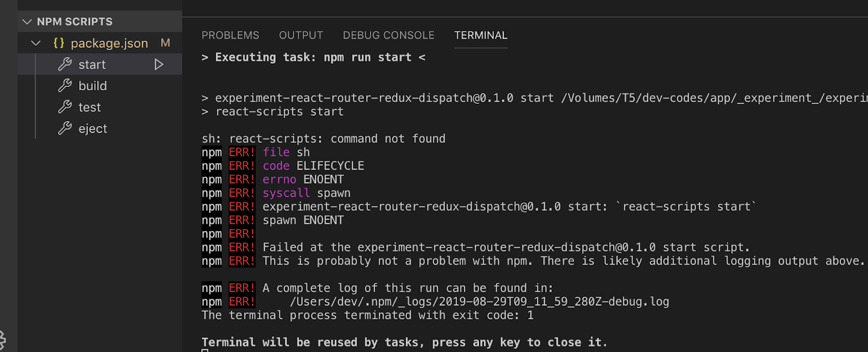
Task: Click the M modified badge on package.json
Action: [x=166, y=43]
